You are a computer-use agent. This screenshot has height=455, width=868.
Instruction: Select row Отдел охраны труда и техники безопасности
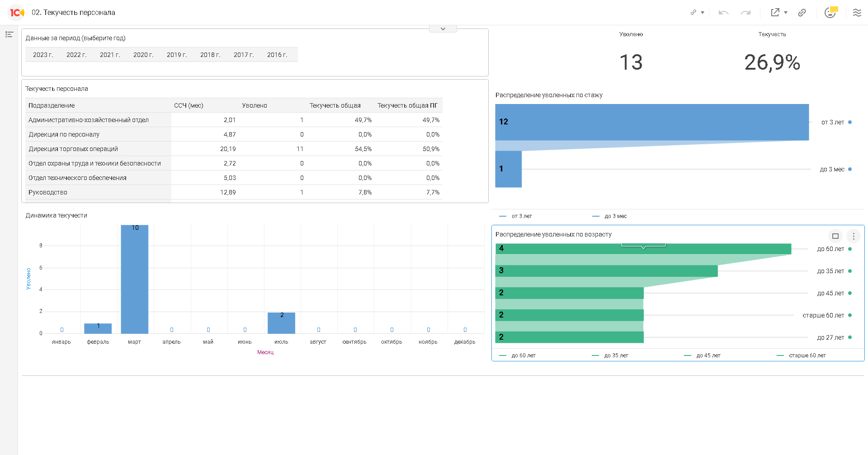pyautogui.click(x=234, y=163)
